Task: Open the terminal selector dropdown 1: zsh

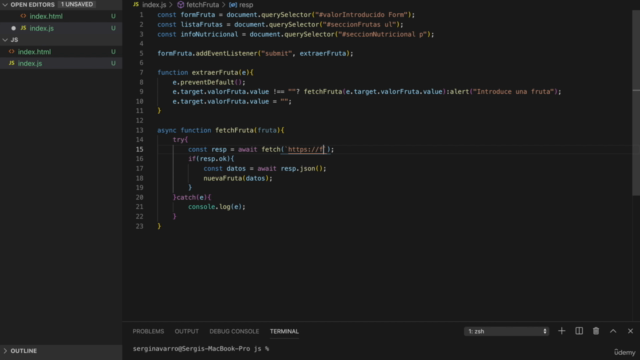Action: 506,331
